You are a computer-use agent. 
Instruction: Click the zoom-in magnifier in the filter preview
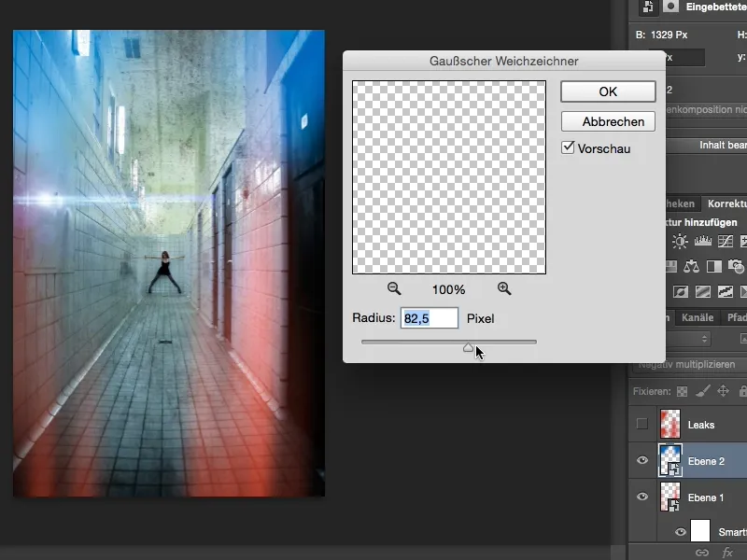pos(504,288)
